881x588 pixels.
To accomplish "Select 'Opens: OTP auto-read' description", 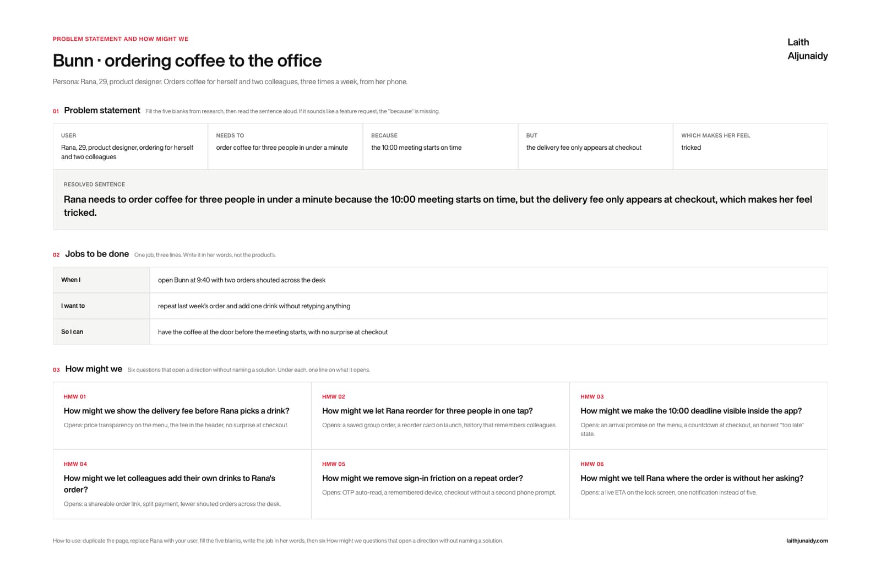I will click(439, 493).
